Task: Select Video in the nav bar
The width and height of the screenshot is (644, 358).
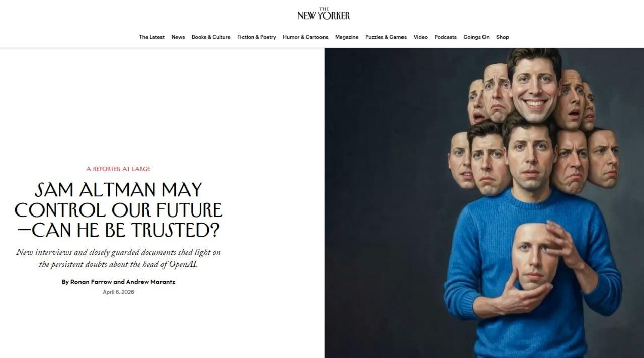Action: point(421,37)
